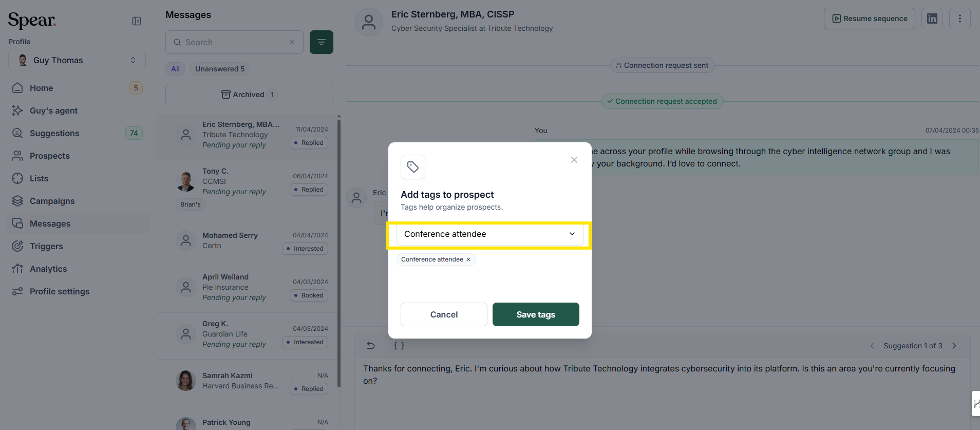Click the Save tags button
Image resolution: width=980 pixels, height=430 pixels.
point(536,314)
